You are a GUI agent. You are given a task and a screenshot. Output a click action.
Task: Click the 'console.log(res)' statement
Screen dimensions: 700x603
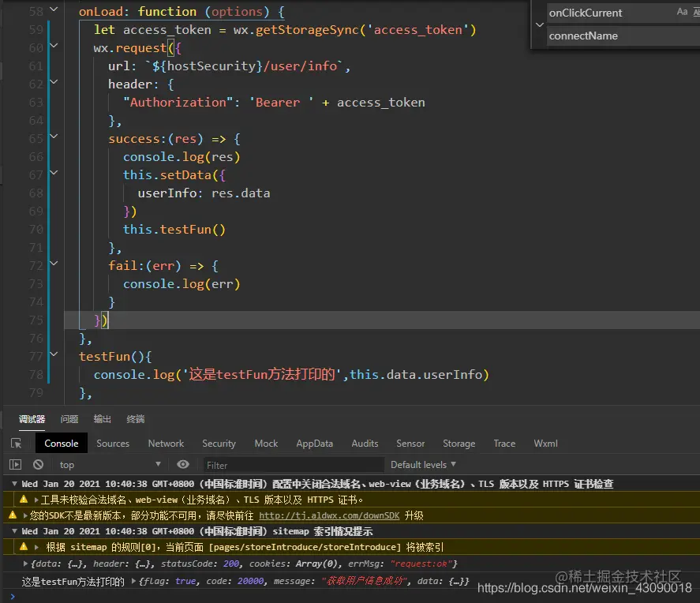point(182,156)
